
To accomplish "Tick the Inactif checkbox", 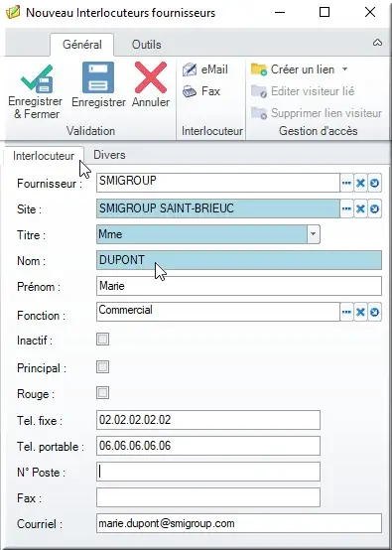I will click(x=103, y=340).
